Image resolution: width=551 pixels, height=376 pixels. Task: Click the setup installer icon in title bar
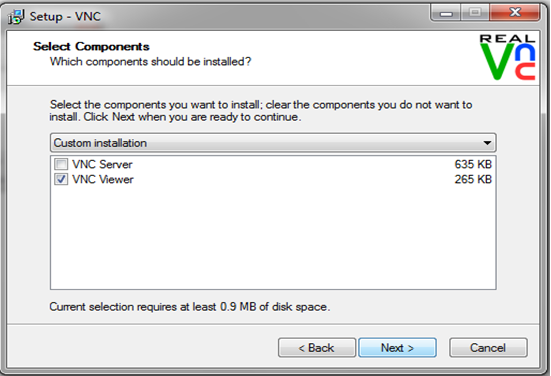16,17
